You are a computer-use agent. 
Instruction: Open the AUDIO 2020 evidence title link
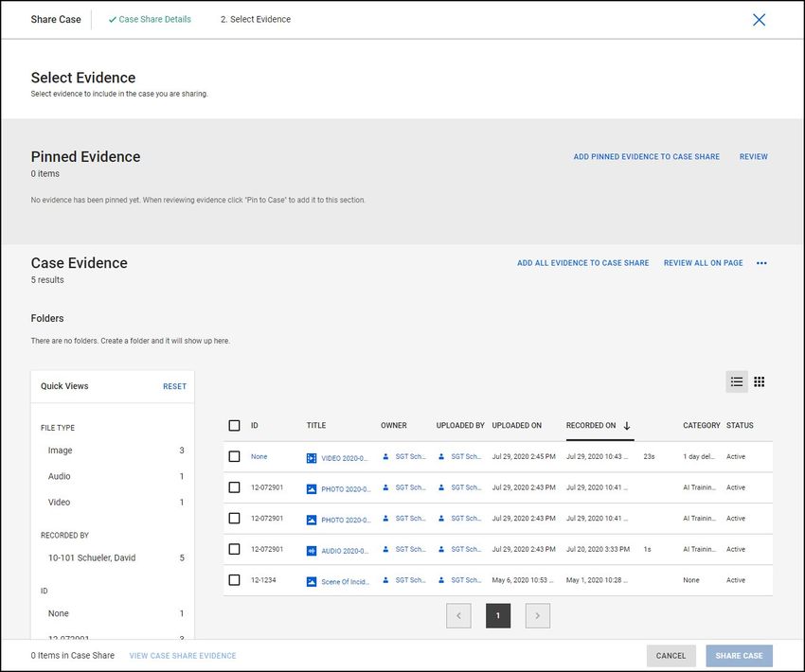345,551
